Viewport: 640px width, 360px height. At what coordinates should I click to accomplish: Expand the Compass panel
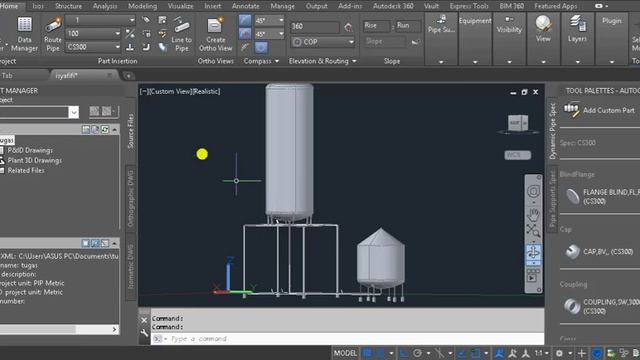261,61
